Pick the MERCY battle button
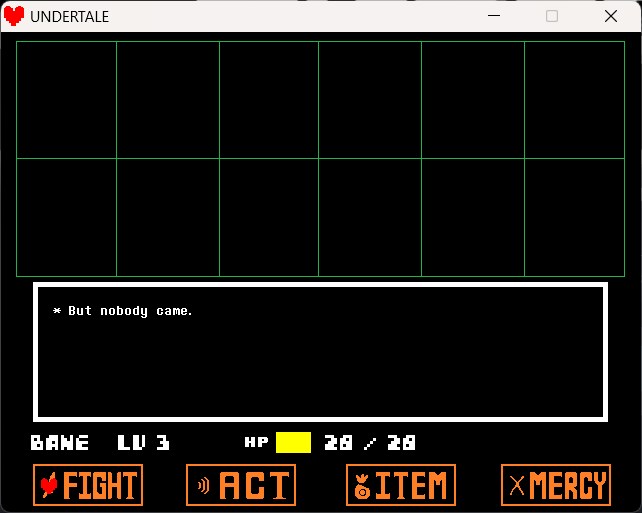Screen dimensions: 642x513 point(556,485)
